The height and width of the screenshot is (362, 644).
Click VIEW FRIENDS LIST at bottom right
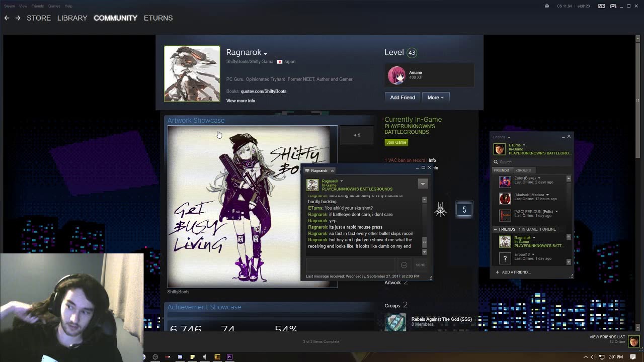607,337
